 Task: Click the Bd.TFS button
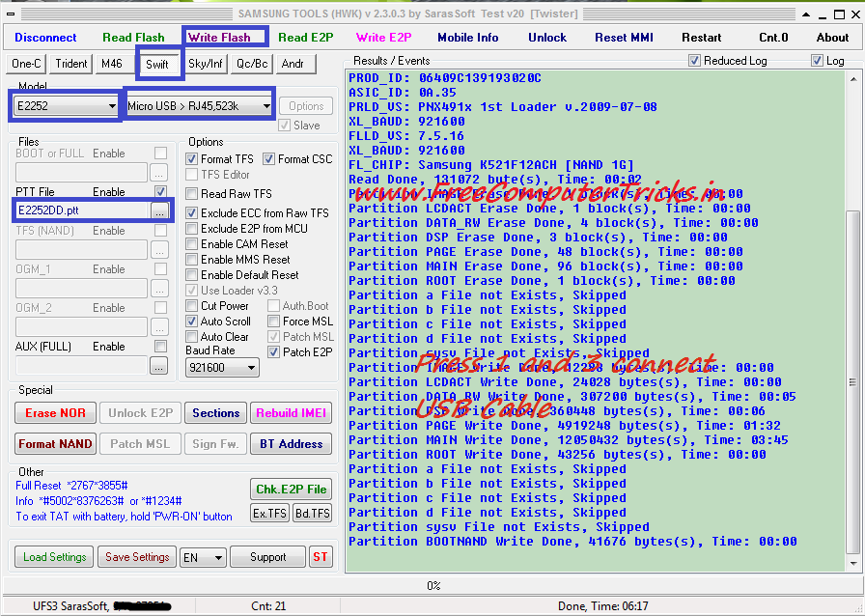[312, 514]
